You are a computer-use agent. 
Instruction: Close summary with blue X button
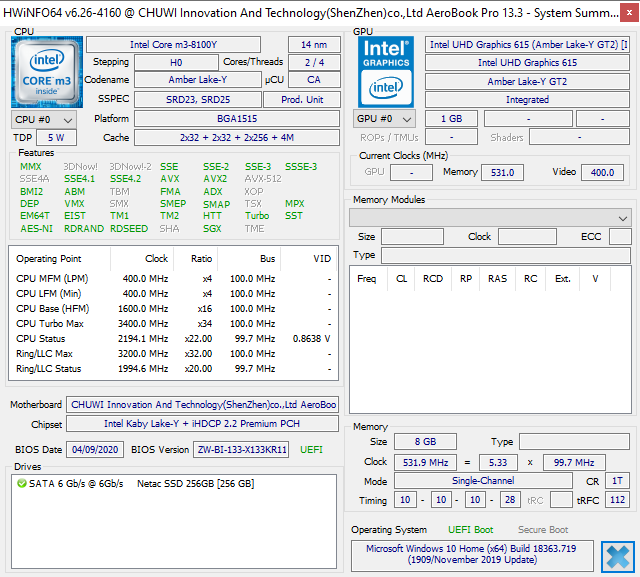(618, 557)
